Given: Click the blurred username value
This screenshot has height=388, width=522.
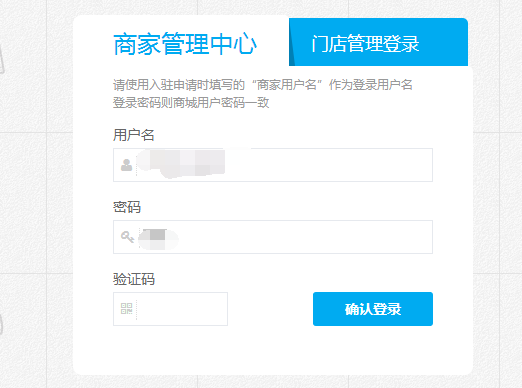Looking at the screenshot, I should [x=181, y=163].
